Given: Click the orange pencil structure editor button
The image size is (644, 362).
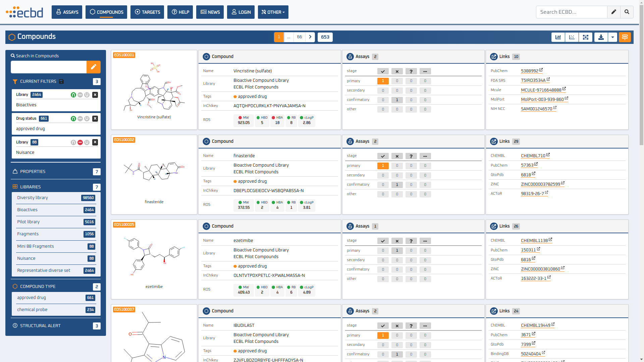Looking at the screenshot, I should pos(94,67).
